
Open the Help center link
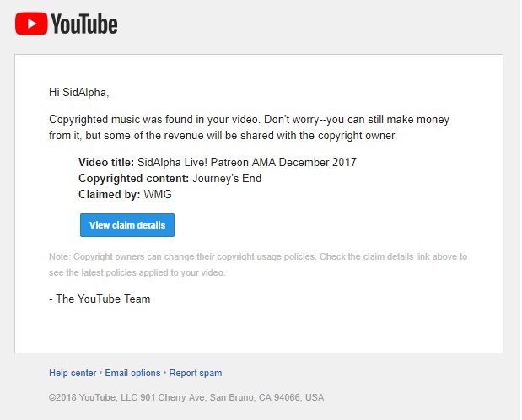(73, 373)
